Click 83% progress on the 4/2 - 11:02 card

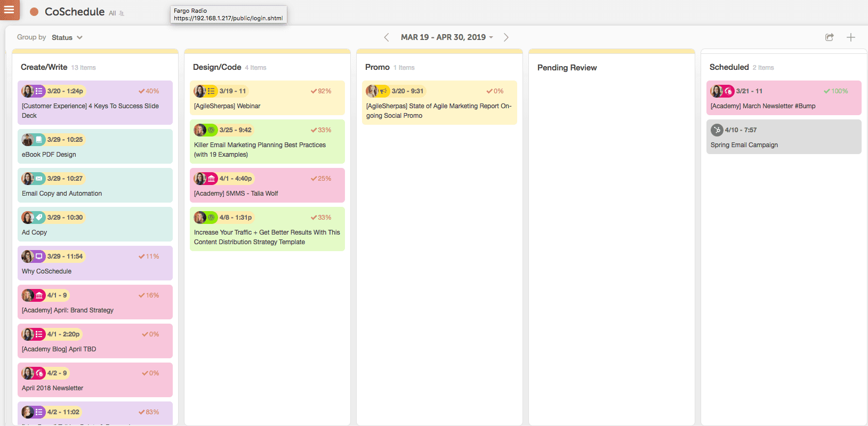(149, 412)
